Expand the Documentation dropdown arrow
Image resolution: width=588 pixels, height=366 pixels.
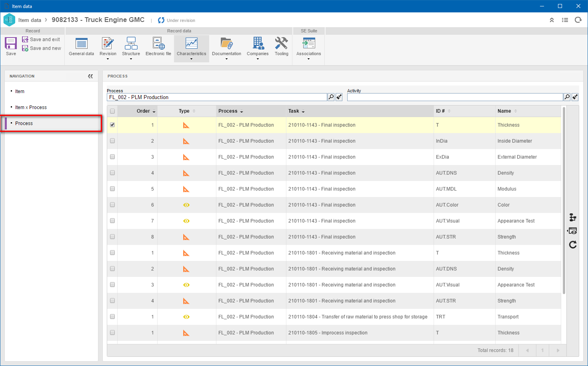coord(226,59)
